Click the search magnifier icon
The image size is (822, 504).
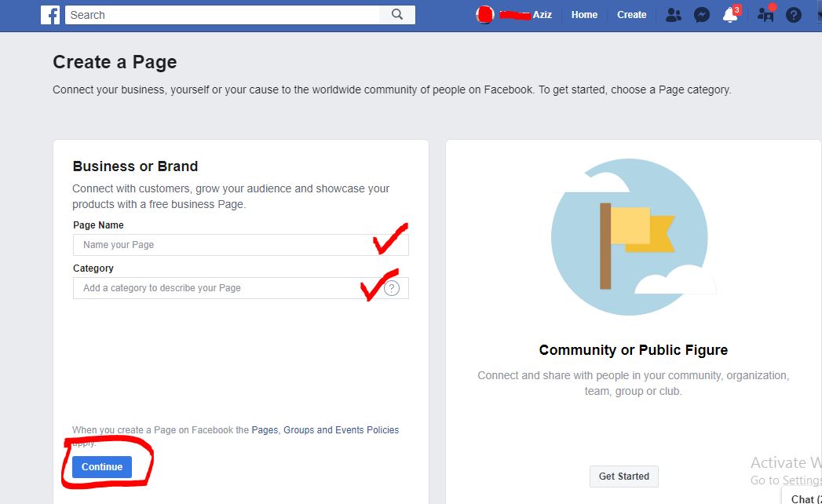point(396,15)
